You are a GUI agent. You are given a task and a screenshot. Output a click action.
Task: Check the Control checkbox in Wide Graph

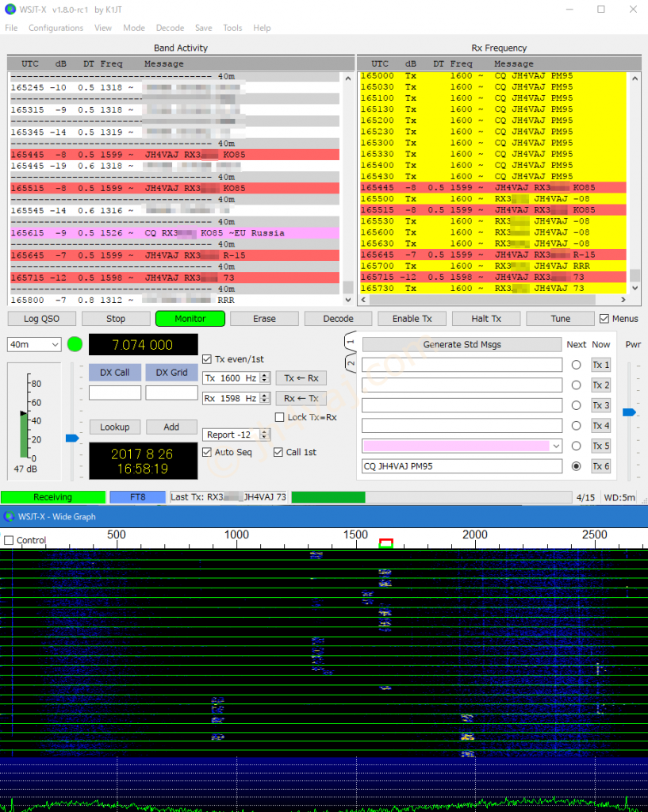coord(9,540)
